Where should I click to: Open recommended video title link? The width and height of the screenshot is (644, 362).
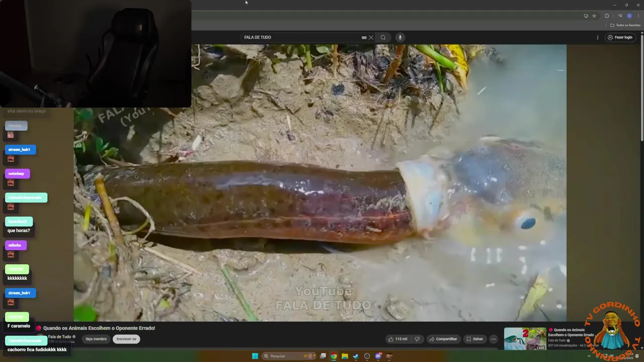coord(571,332)
